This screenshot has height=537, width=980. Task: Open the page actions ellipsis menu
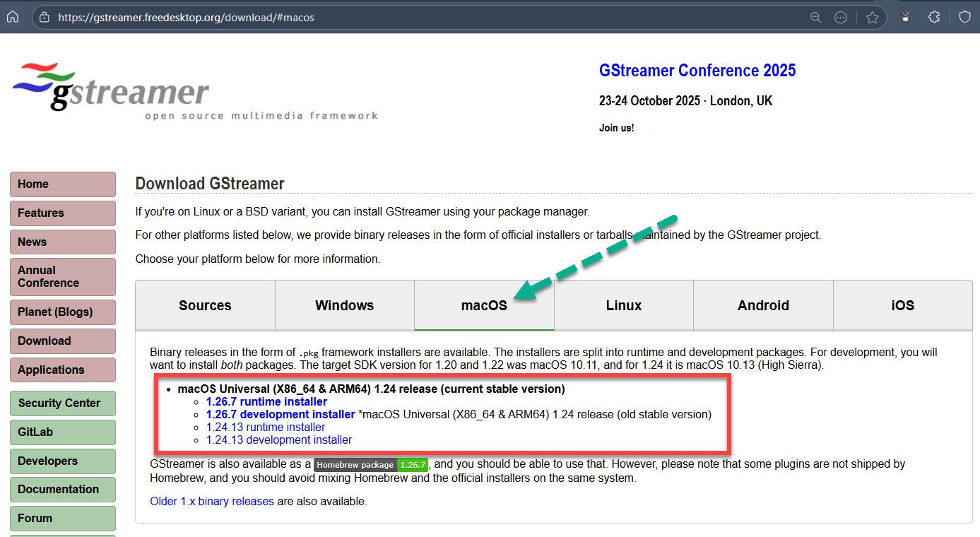click(840, 18)
